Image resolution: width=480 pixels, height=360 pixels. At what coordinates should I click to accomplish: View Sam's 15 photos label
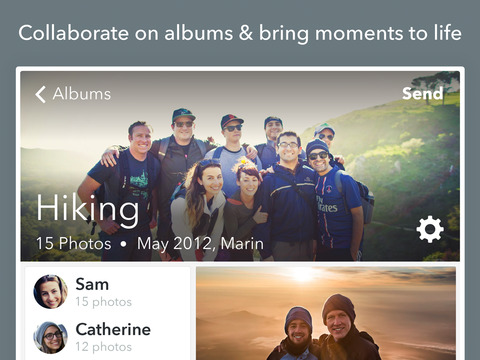coord(103,302)
